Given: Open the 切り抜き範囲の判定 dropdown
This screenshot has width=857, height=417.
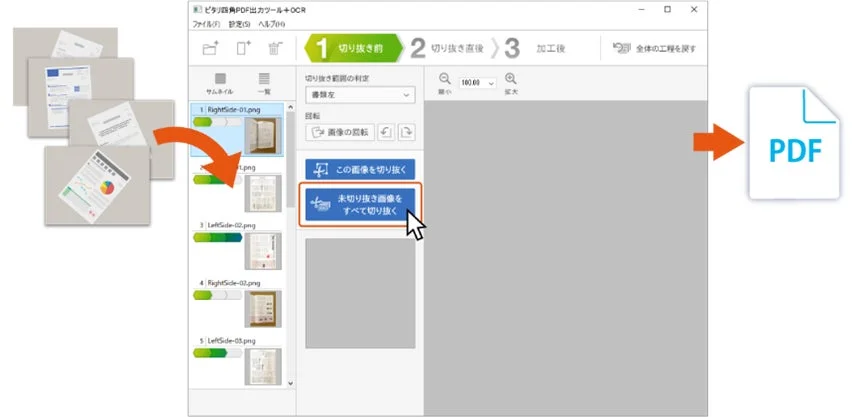Looking at the screenshot, I should 360,95.
